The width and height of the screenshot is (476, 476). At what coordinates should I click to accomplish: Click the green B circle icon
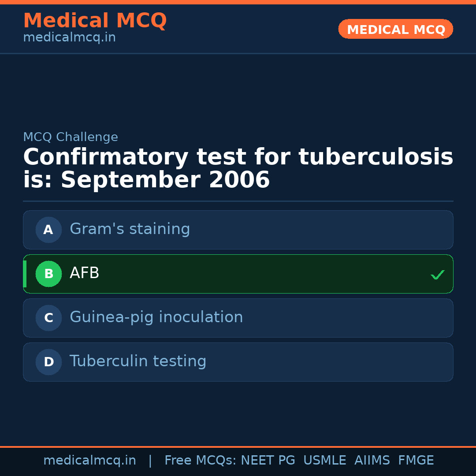click(48, 274)
